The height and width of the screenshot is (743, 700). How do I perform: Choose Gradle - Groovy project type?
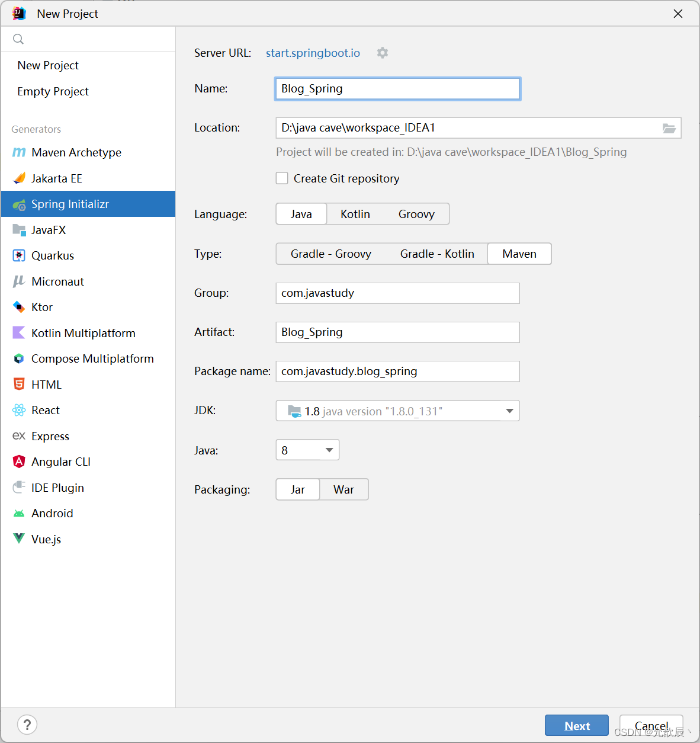331,254
